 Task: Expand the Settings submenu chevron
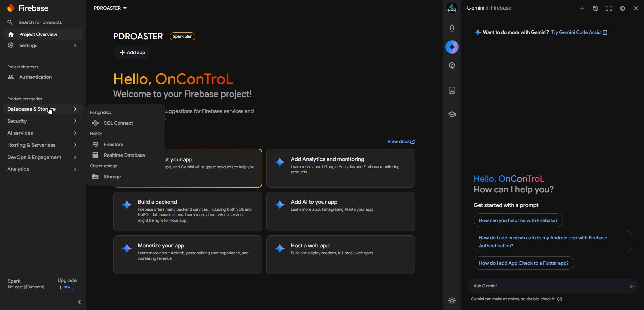pyautogui.click(x=75, y=45)
